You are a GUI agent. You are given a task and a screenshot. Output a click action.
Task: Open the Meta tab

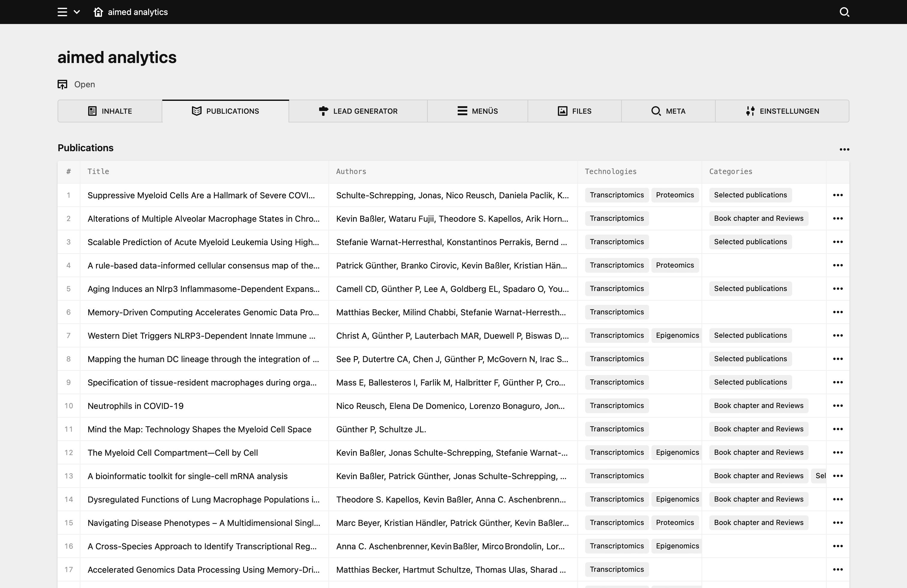pos(669,111)
